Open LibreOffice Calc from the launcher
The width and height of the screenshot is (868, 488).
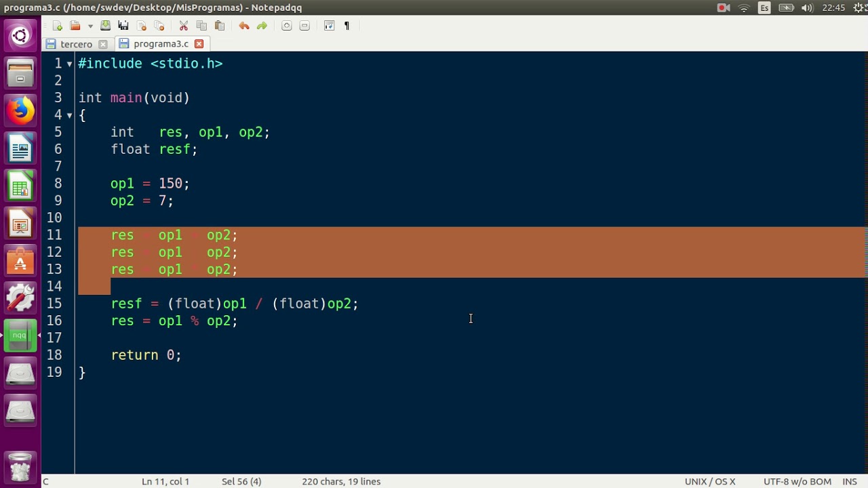coord(20,186)
